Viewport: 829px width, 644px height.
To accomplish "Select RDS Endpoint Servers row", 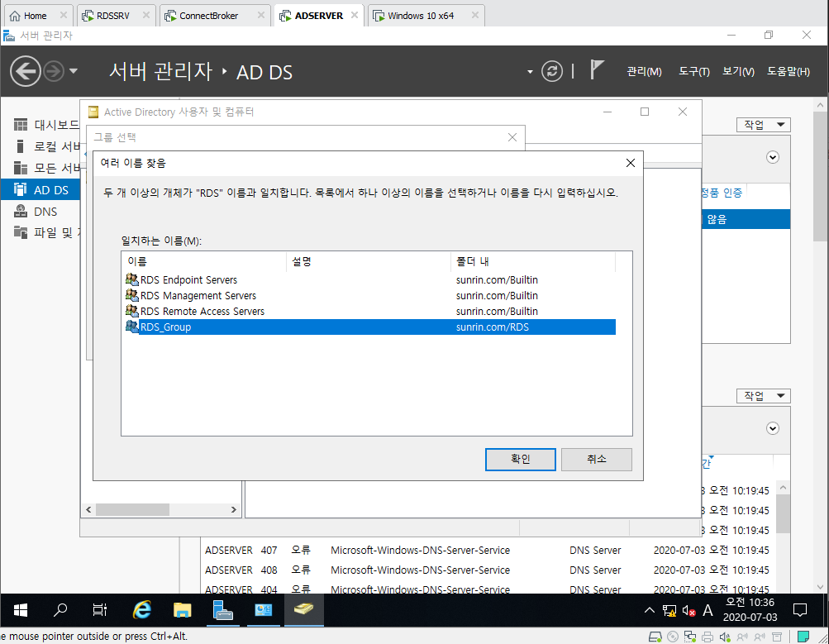I will pyautogui.click(x=370, y=279).
